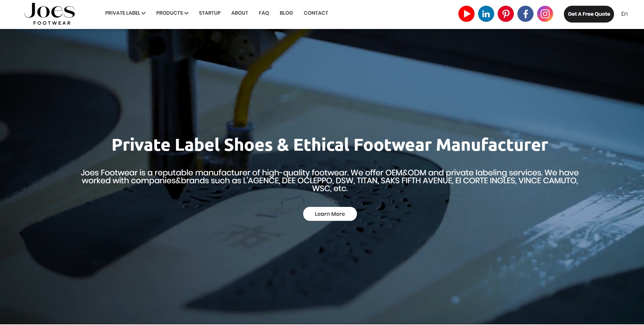This screenshot has width=644, height=325.
Task: Open the YouTube social icon
Action: (x=466, y=14)
